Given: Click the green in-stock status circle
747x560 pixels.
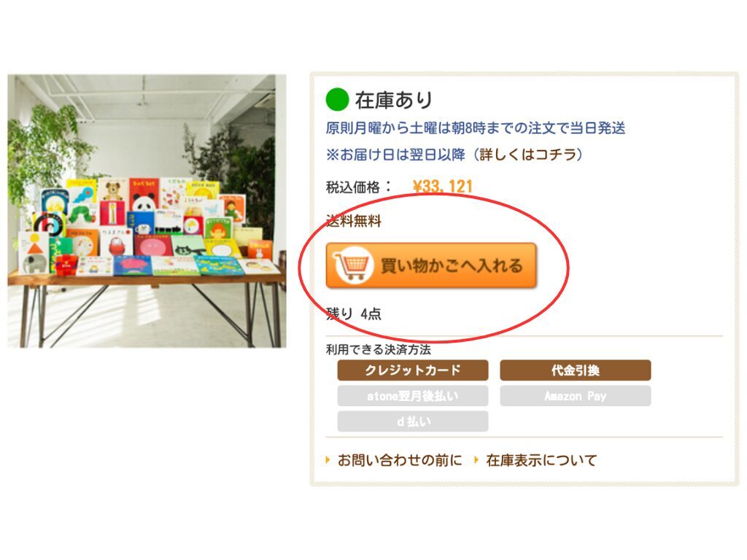Looking at the screenshot, I should point(337,99).
